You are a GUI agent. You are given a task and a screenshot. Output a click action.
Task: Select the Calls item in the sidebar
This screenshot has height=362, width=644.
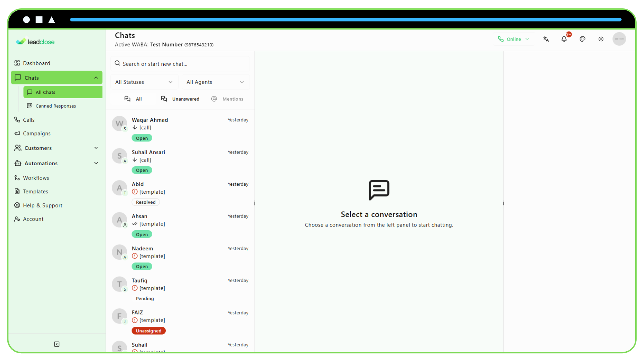[29, 120]
